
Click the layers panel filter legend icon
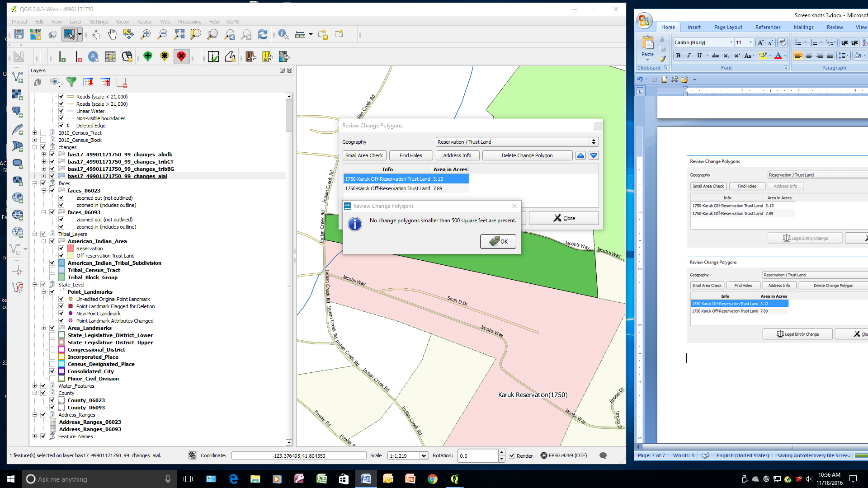click(x=71, y=82)
